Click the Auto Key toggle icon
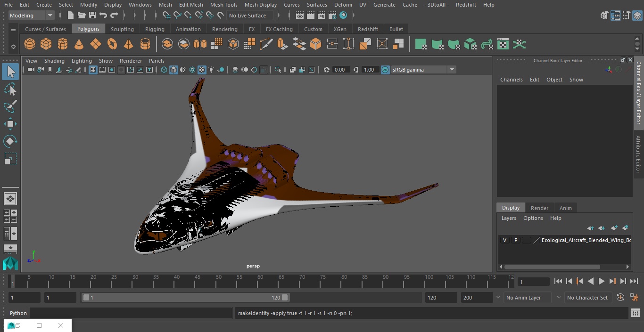 [620, 297]
